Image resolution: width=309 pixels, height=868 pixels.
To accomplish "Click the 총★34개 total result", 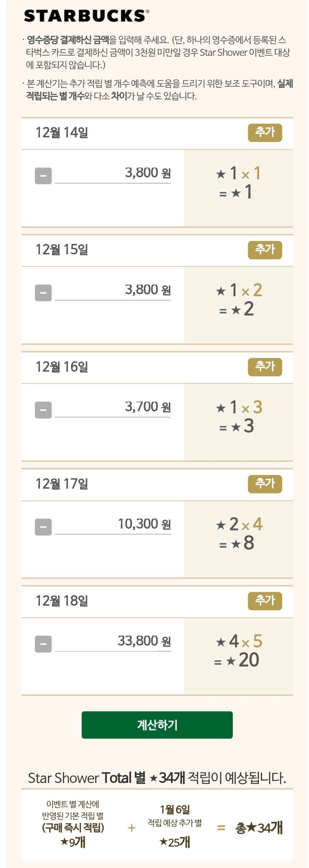I will (x=259, y=828).
